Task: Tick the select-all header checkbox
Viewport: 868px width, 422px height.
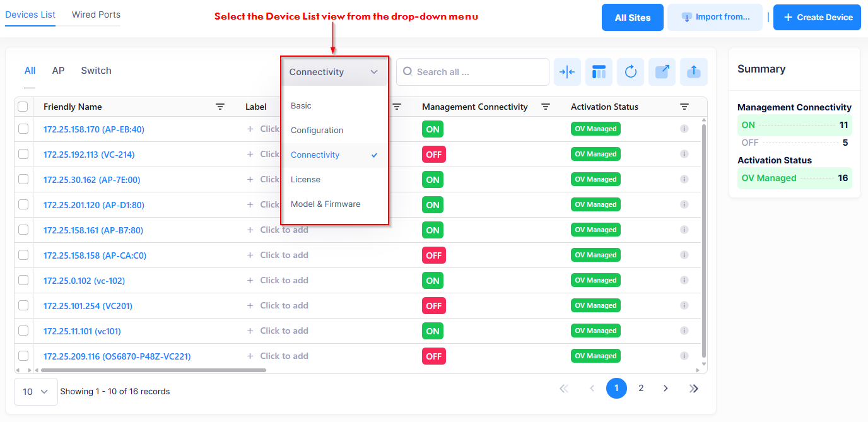Action: coord(23,107)
